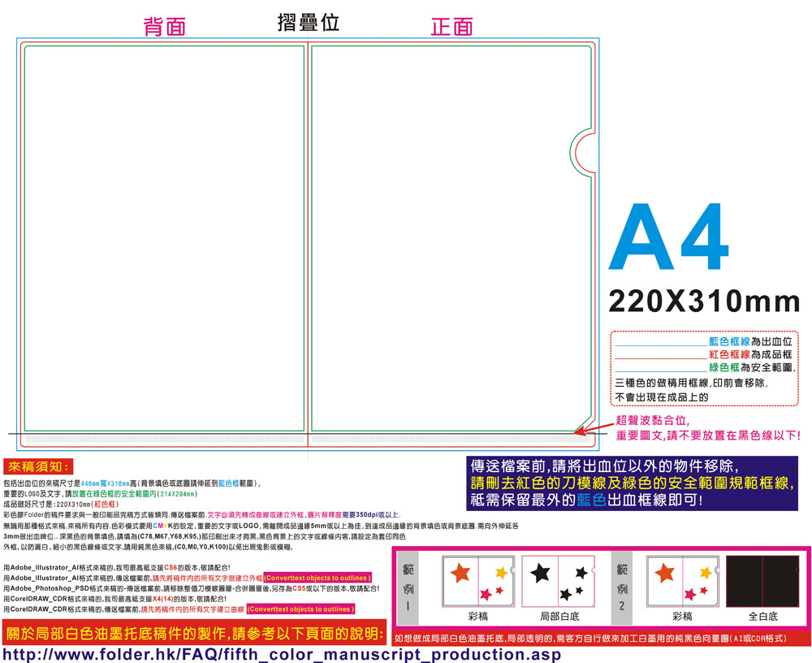Select the large blue A4 text
Image resolution: width=812 pixels, height=663 pixels.
(x=670, y=236)
